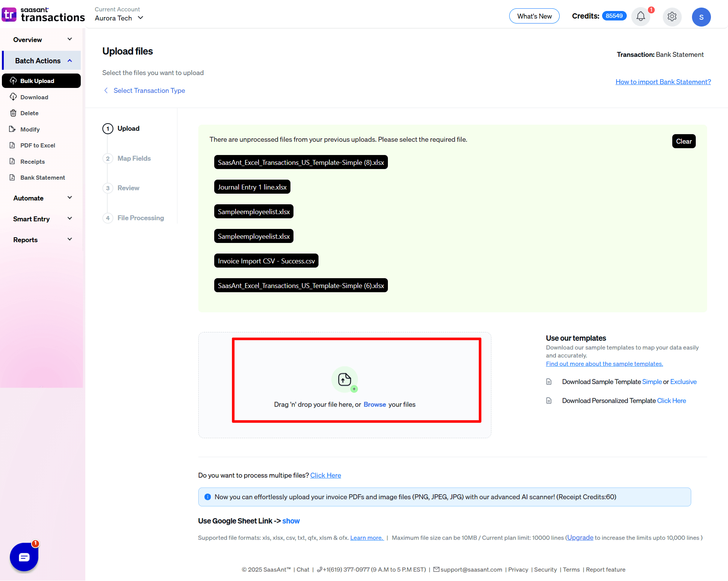Click the step 2 circle for Map Fields

click(x=108, y=158)
